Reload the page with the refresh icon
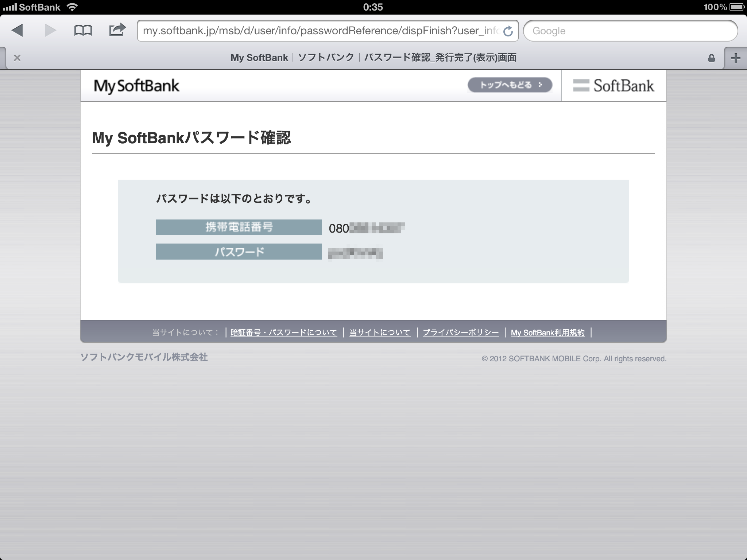The height and width of the screenshot is (560, 747). click(x=508, y=31)
